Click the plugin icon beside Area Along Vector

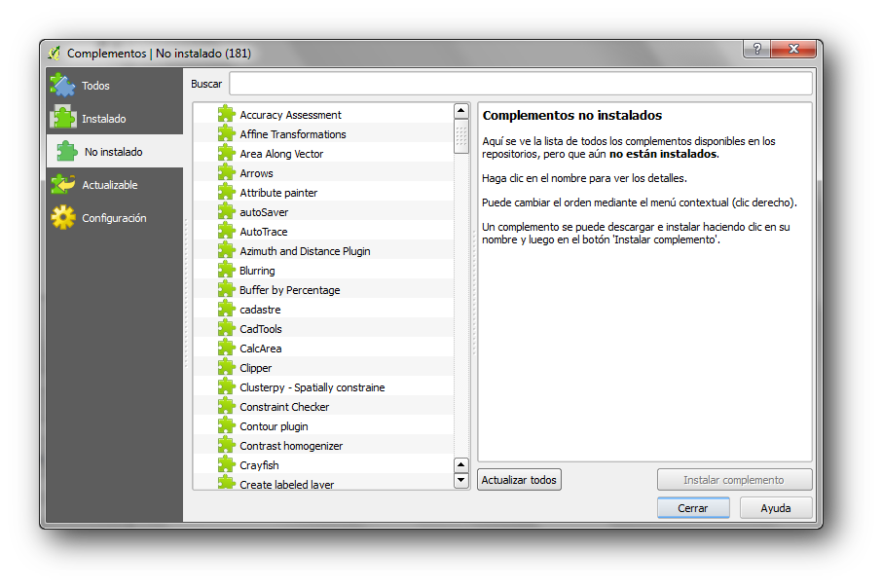(226, 153)
